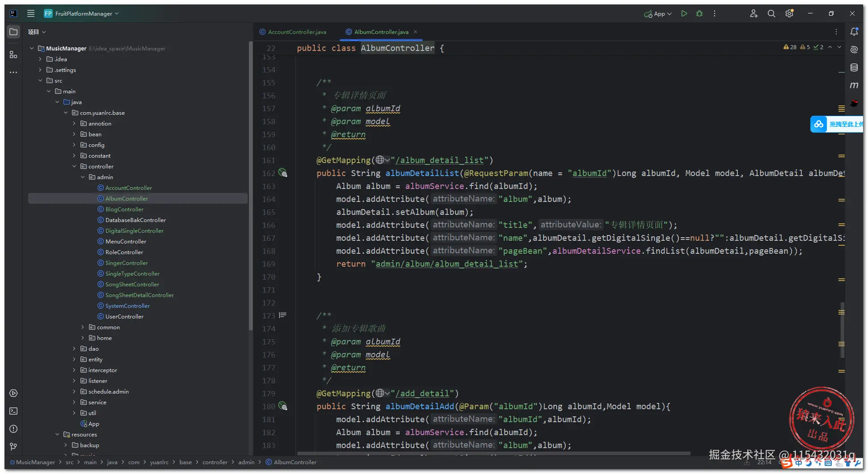Image resolution: width=868 pixels, height=474 pixels.
Task: Click the editor horizontal scrollbar
Action: (x=494, y=453)
